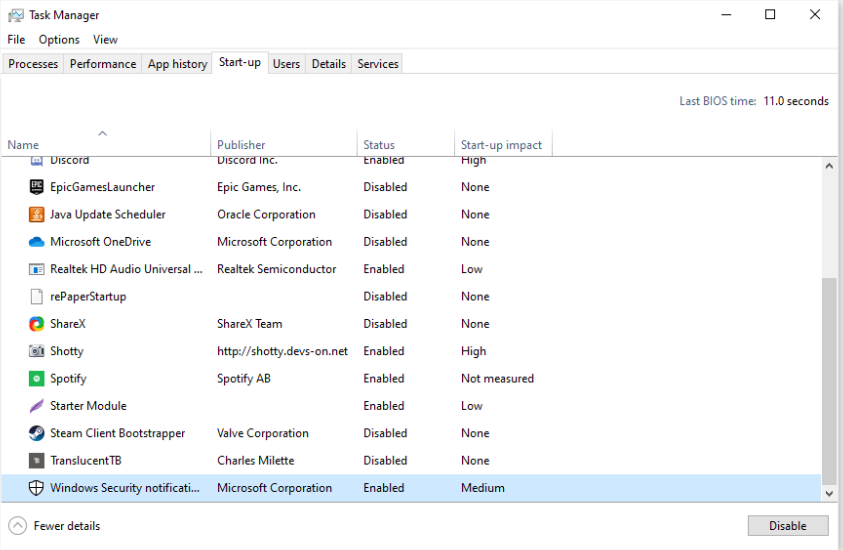Click the Spotify AB publisher cell
The width and height of the screenshot is (843, 550).
244,378
